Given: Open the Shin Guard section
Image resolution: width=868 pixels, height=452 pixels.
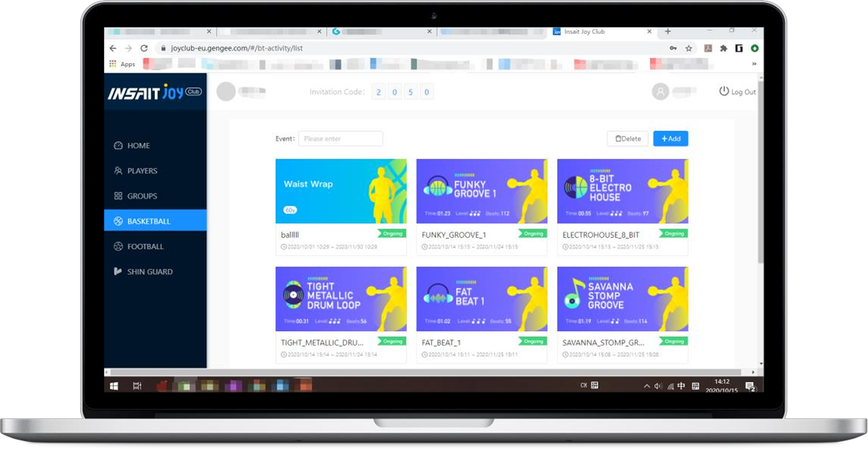Looking at the screenshot, I should tap(149, 272).
